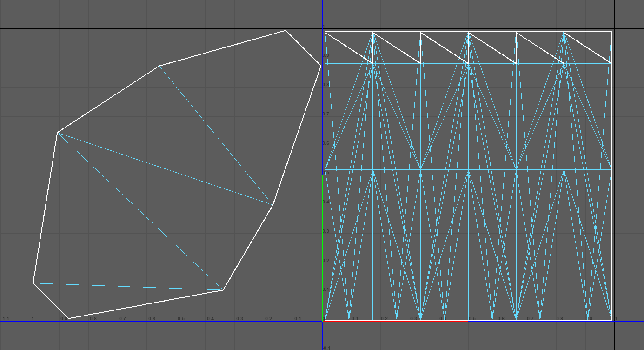Pick thin white horizontal edge inside left polygon
Image resolution: width=644 pixels, height=350 pixels.
point(240,66)
